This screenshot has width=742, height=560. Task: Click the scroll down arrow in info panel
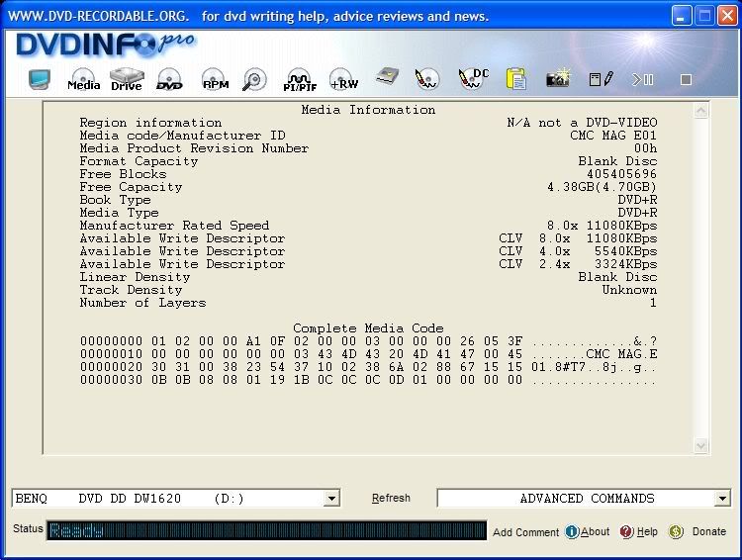click(x=700, y=445)
